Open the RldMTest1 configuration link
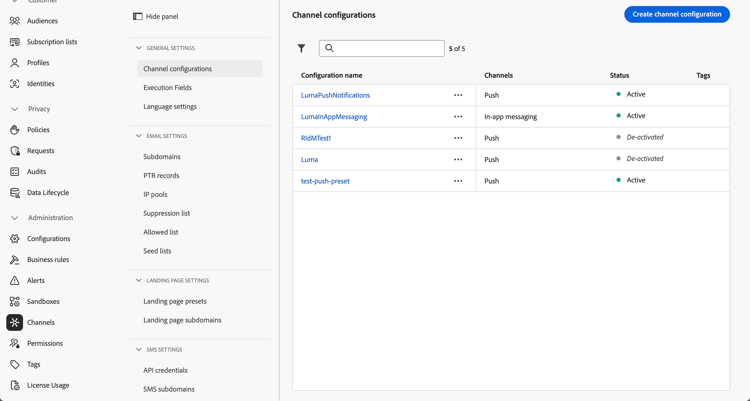 (x=316, y=138)
